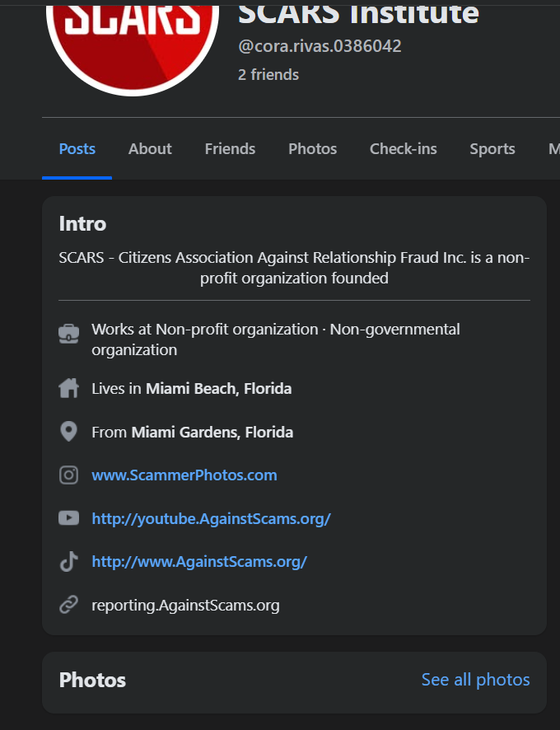Image resolution: width=560 pixels, height=730 pixels.
Task: Click the location pin icon
Action: [69, 432]
